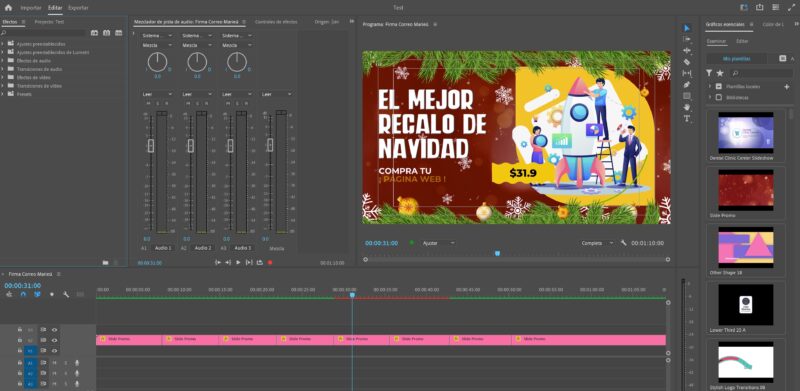Click YUV effects filter icon
This screenshot has width=800, height=391.
tap(118, 33)
